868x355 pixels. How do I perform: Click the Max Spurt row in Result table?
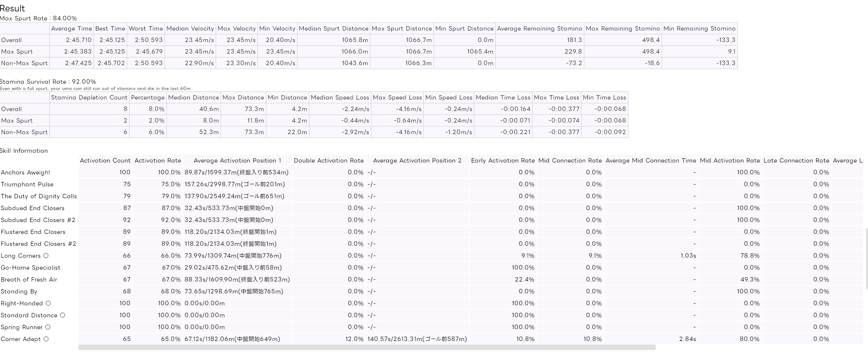point(368,51)
